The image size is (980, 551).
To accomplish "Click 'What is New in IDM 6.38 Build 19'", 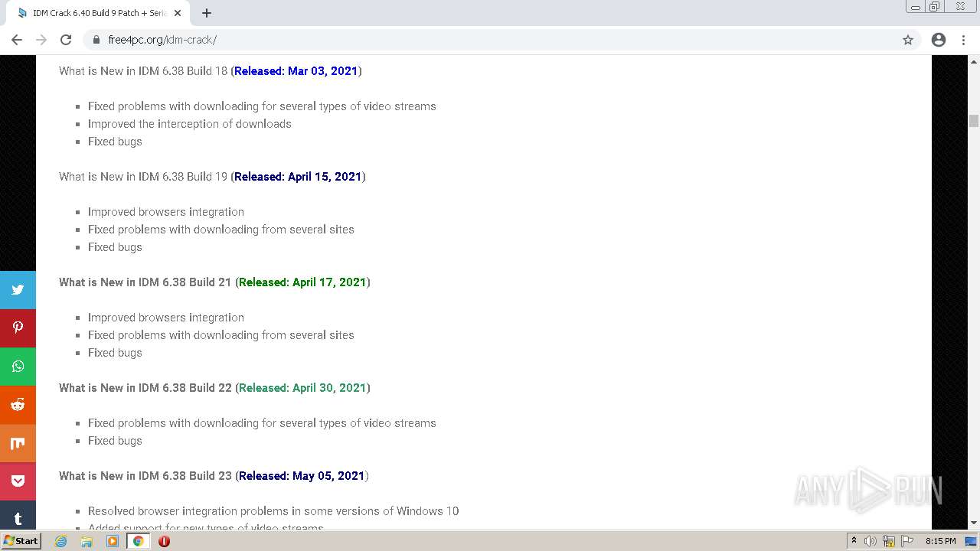I will click(x=143, y=177).
